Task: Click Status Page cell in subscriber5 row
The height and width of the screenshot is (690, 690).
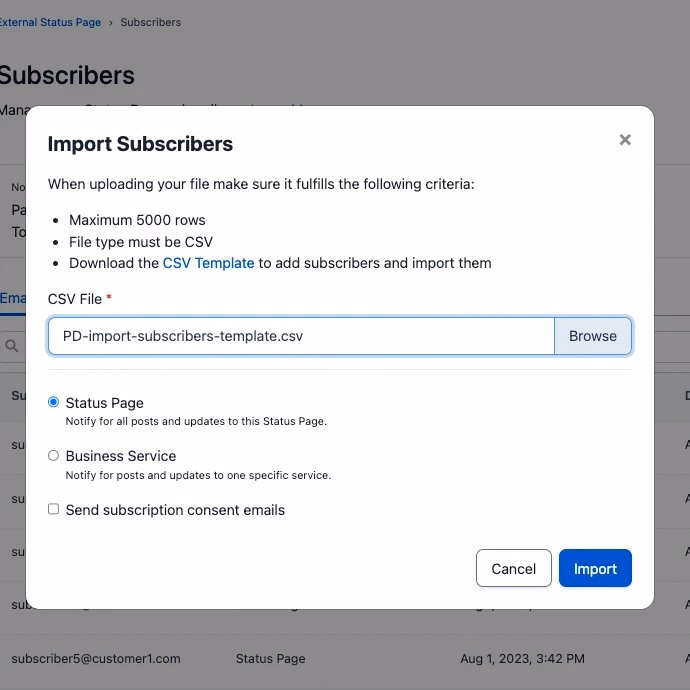Action: tap(270, 659)
